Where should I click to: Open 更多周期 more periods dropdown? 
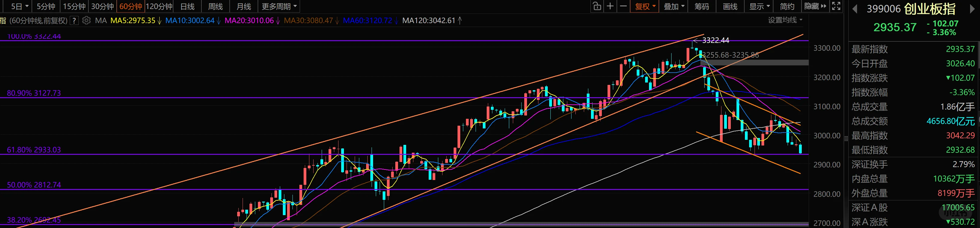[x=279, y=6]
